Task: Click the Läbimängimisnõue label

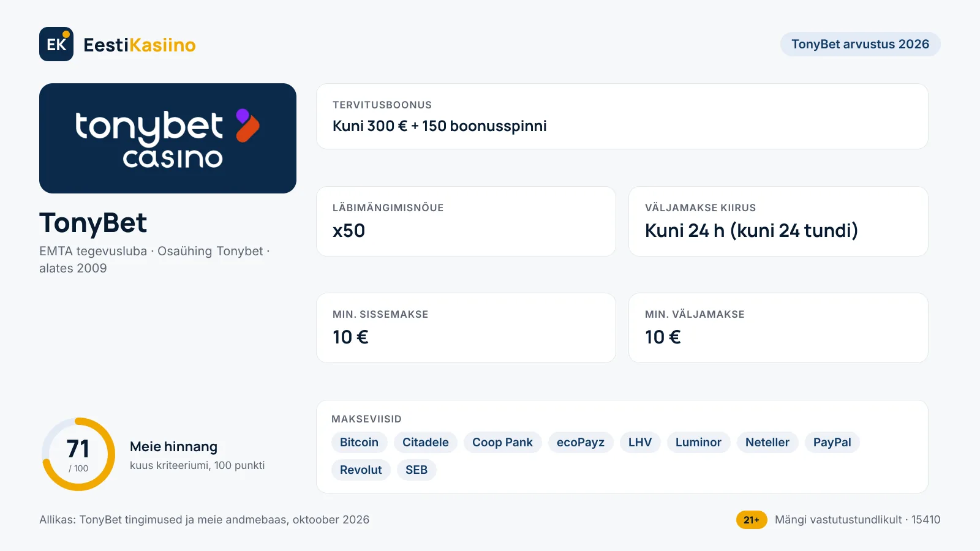Action: [388, 208]
